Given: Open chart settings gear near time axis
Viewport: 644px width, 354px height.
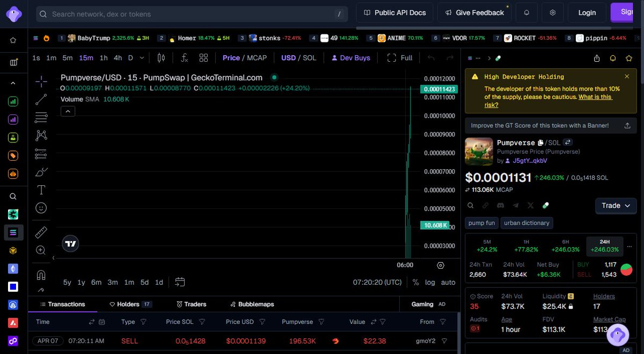Looking at the screenshot, I should point(441,265).
